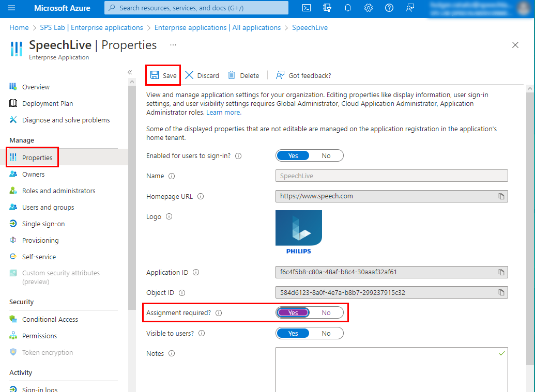Open portal settings via the gear icon
Viewport: 535px width, 392px height.
pos(368,8)
